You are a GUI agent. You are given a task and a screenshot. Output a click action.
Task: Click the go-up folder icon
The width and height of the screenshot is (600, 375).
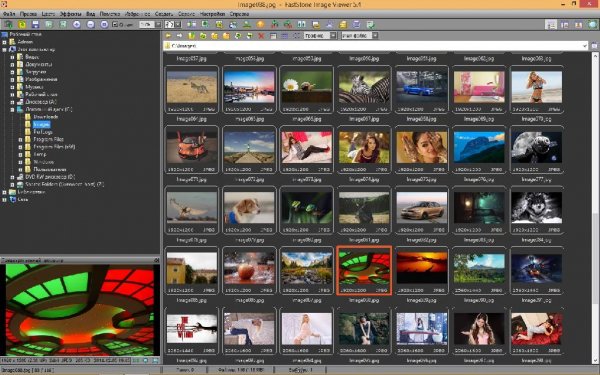point(191,36)
